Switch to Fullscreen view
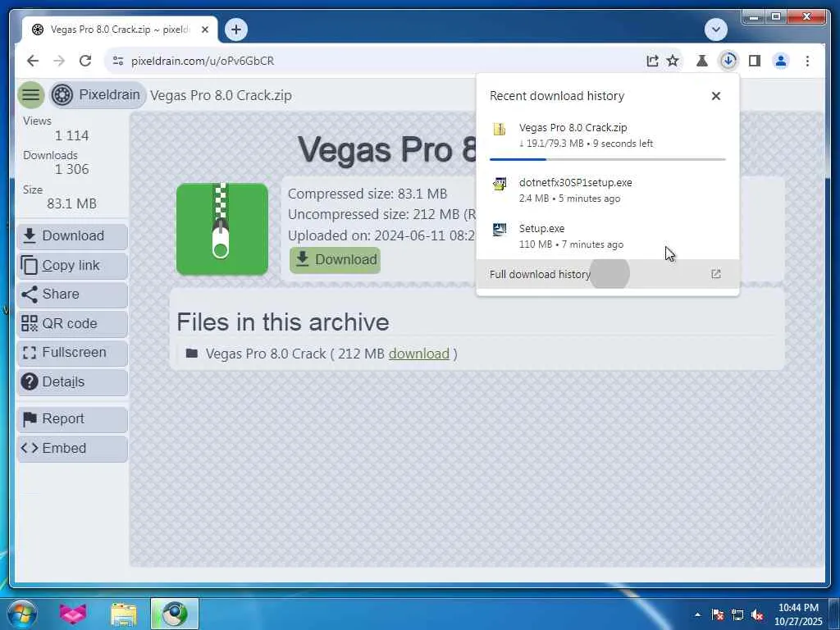 (x=72, y=353)
